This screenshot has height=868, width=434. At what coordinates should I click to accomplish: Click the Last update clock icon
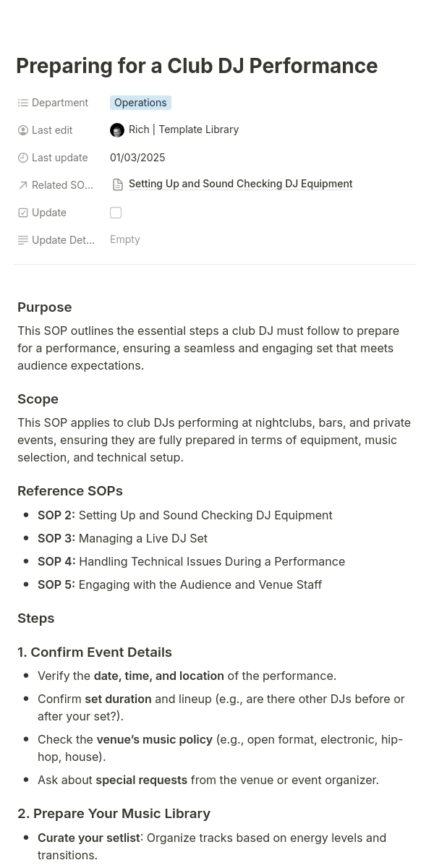[23, 158]
